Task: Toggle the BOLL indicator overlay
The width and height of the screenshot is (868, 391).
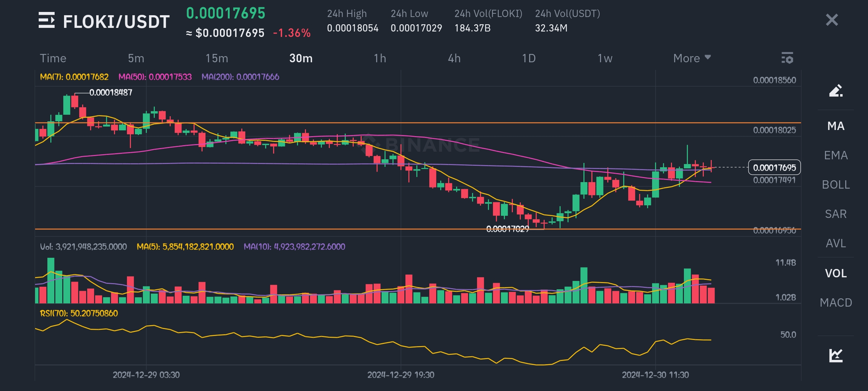Action: pyautogui.click(x=835, y=185)
